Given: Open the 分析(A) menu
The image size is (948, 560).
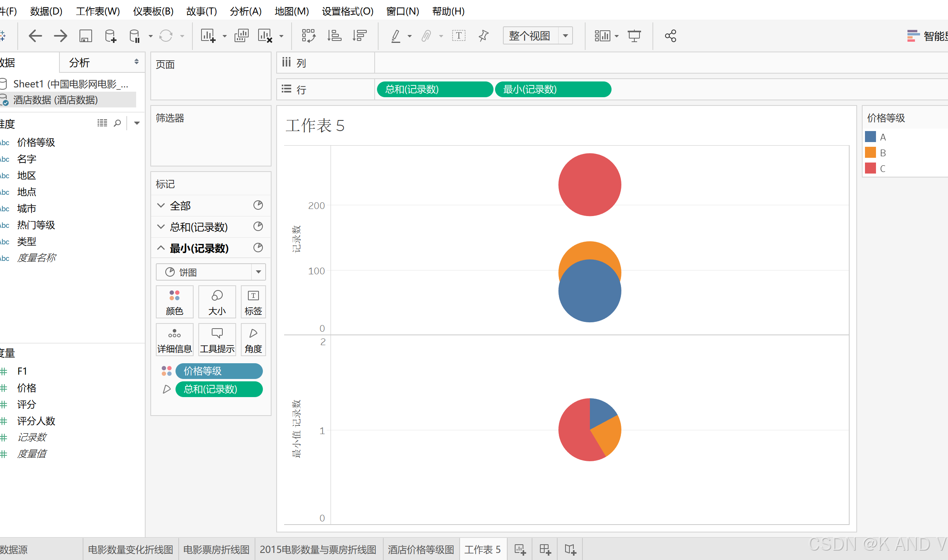Looking at the screenshot, I should (x=246, y=11).
